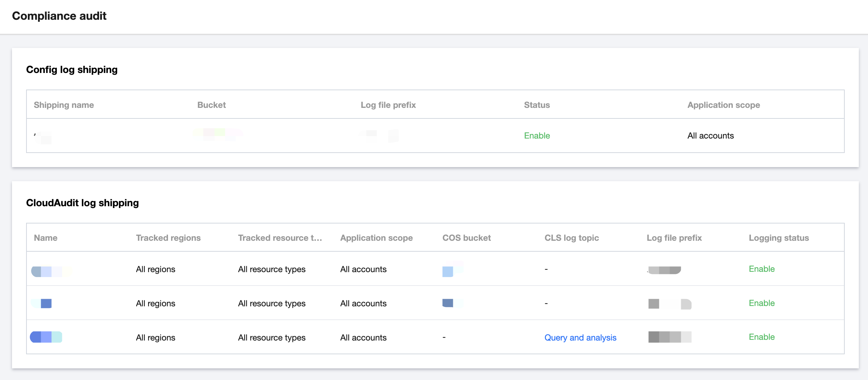
Task: Open the Query and analysis link
Action: point(580,337)
